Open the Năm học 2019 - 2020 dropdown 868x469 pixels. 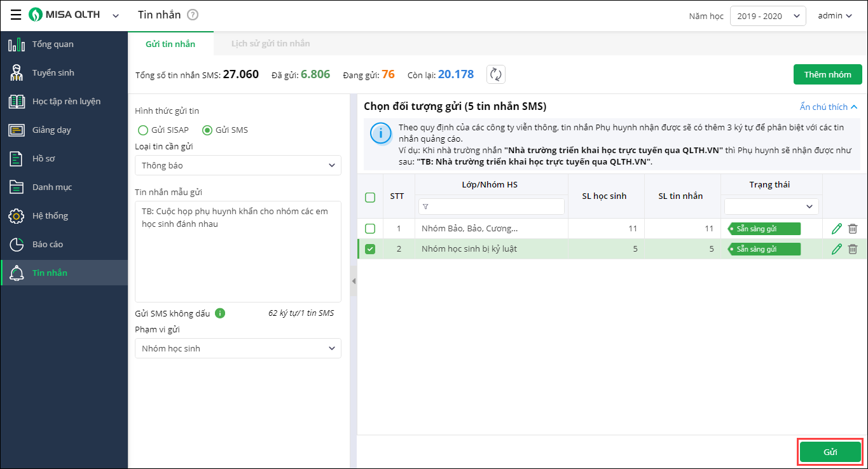768,16
